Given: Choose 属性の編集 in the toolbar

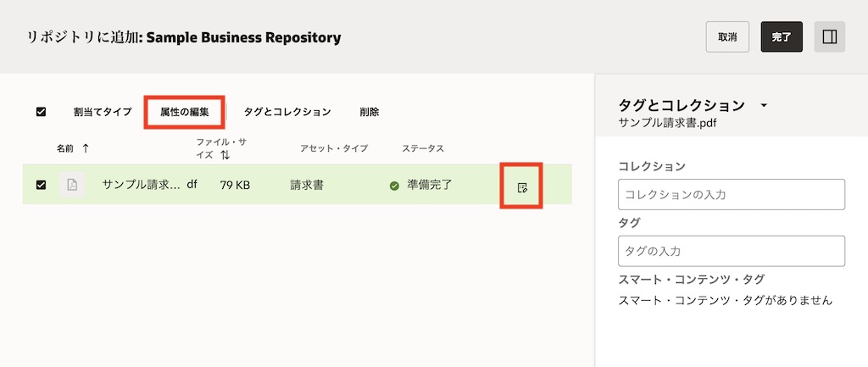Looking at the screenshot, I should coord(185,112).
